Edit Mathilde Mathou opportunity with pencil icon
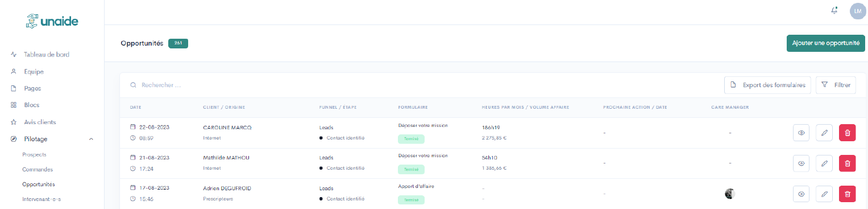This screenshot has height=209, width=868. tap(824, 163)
